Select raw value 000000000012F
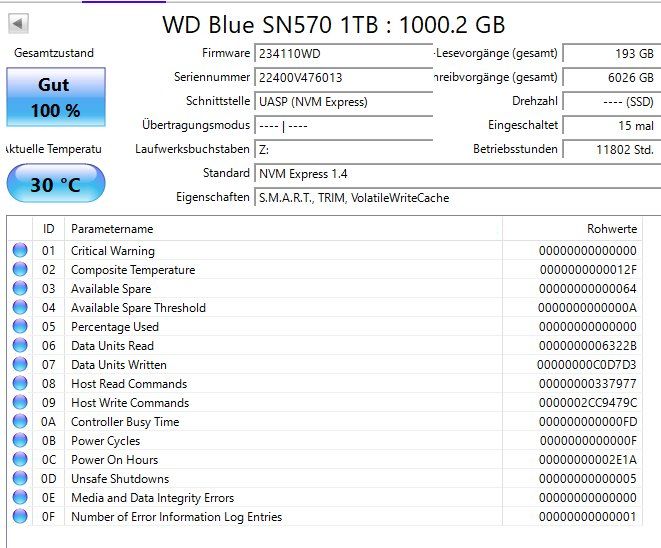The width and height of the screenshot is (661, 548). (x=588, y=270)
